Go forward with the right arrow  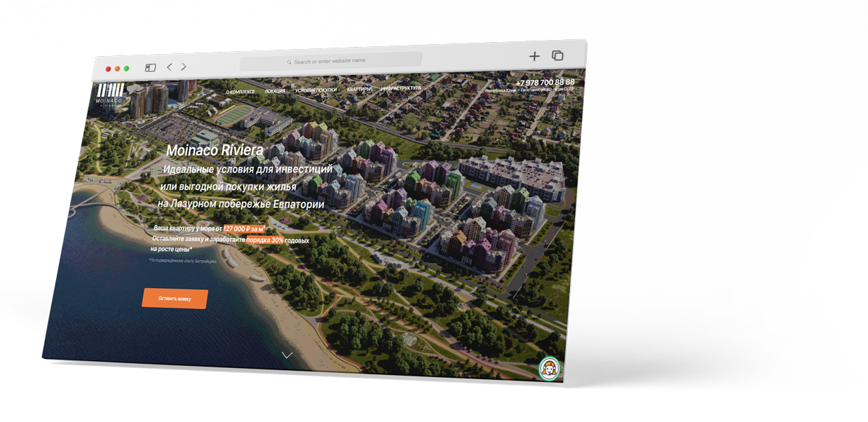click(184, 67)
